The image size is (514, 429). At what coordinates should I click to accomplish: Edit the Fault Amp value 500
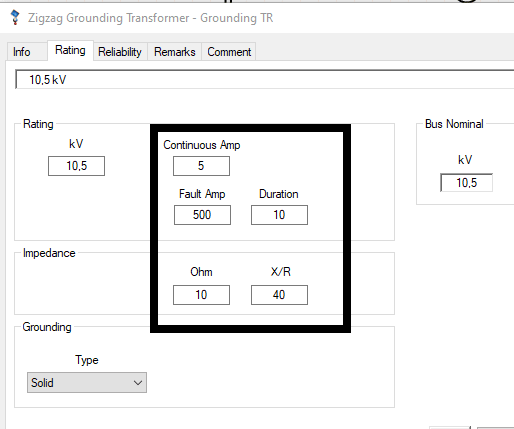(x=202, y=215)
